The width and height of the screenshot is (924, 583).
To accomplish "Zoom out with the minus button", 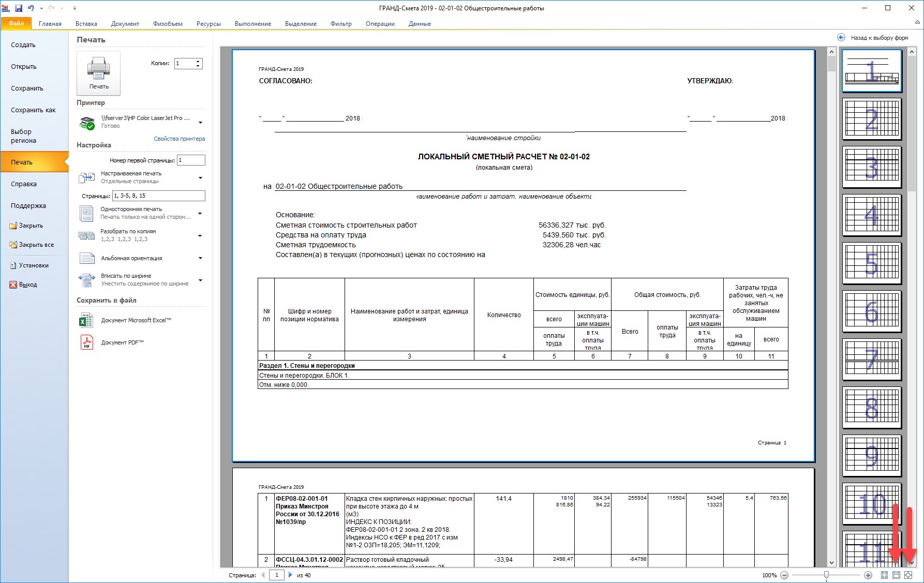I will pyautogui.click(x=784, y=575).
